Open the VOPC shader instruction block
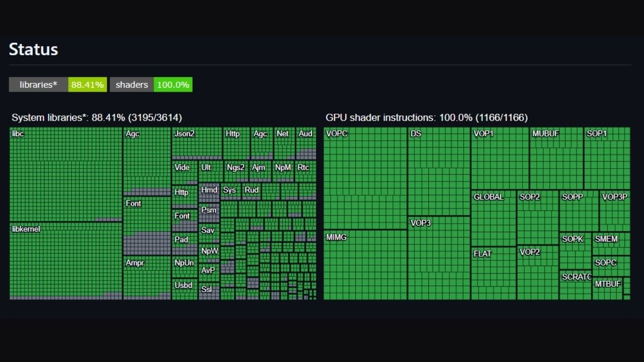The width and height of the screenshot is (644, 362). point(365,178)
